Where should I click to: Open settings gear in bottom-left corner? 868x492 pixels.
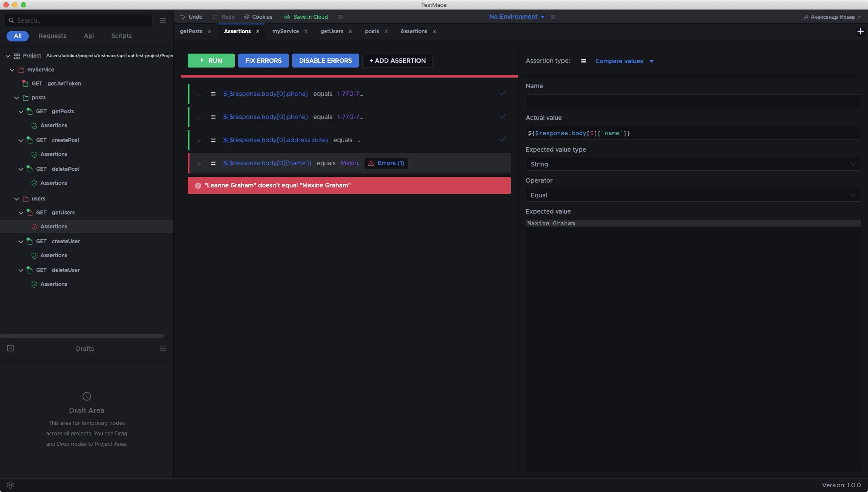(x=10, y=485)
